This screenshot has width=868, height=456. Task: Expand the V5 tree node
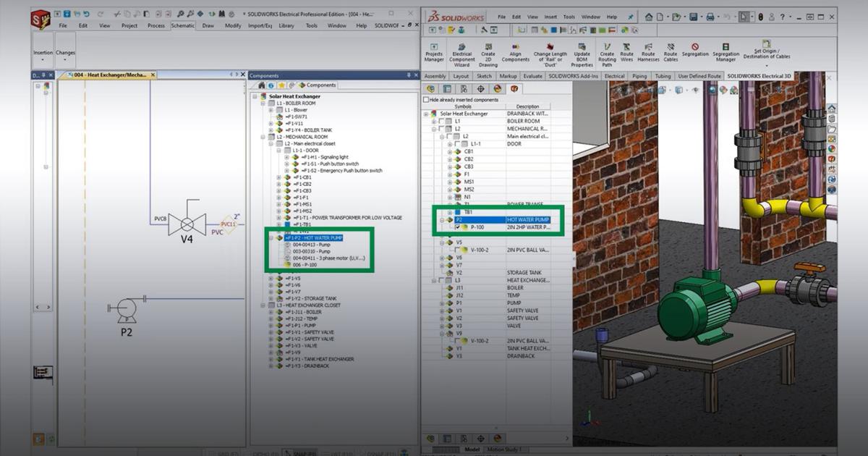pyautogui.click(x=443, y=243)
